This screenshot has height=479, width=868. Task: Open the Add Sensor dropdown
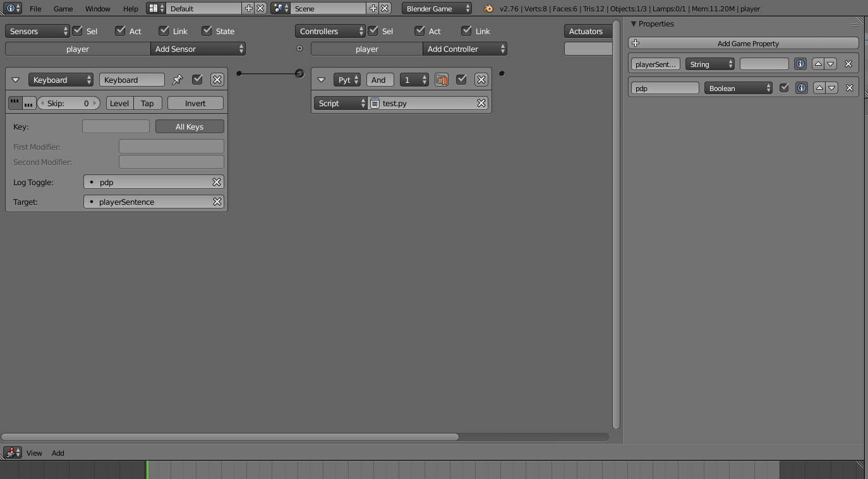[x=198, y=49]
